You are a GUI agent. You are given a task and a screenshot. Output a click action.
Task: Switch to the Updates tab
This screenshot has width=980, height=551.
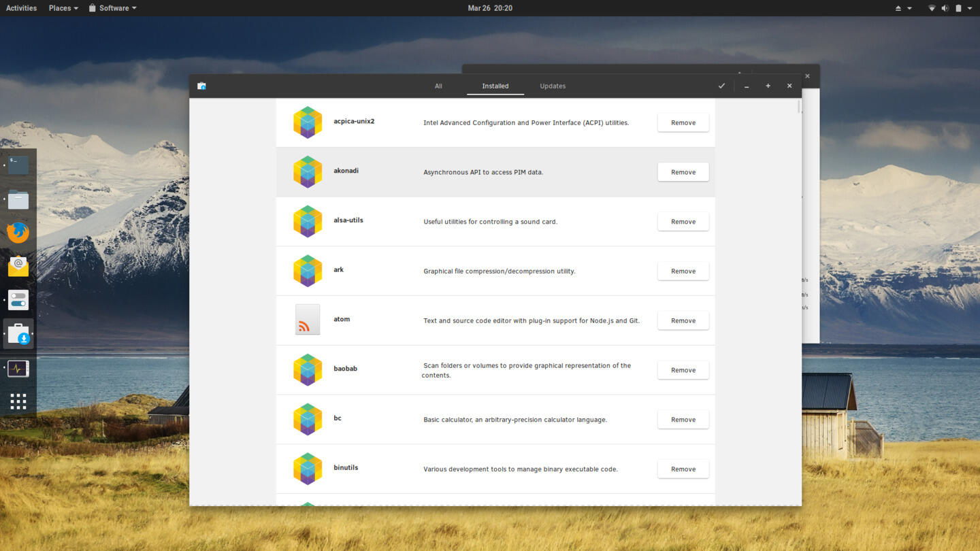click(x=553, y=86)
